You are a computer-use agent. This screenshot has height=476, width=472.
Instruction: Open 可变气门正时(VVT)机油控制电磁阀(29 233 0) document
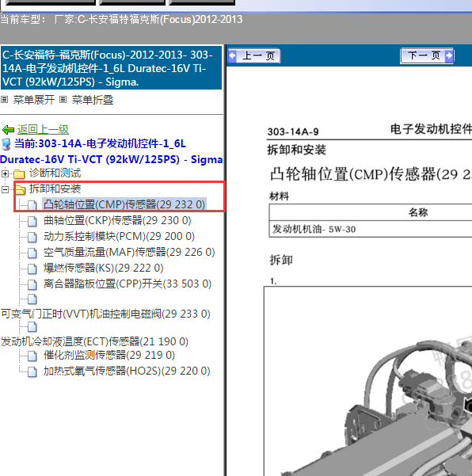(105, 314)
